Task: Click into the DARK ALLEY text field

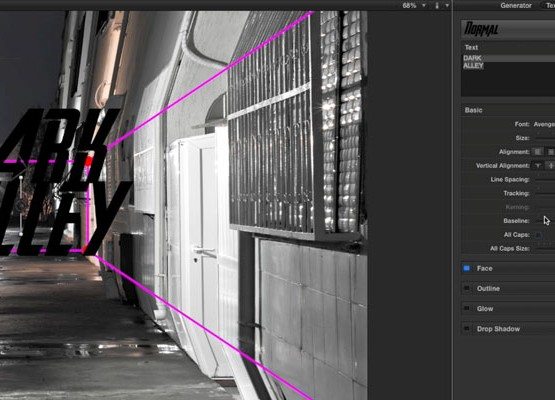Action: pos(508,75)
